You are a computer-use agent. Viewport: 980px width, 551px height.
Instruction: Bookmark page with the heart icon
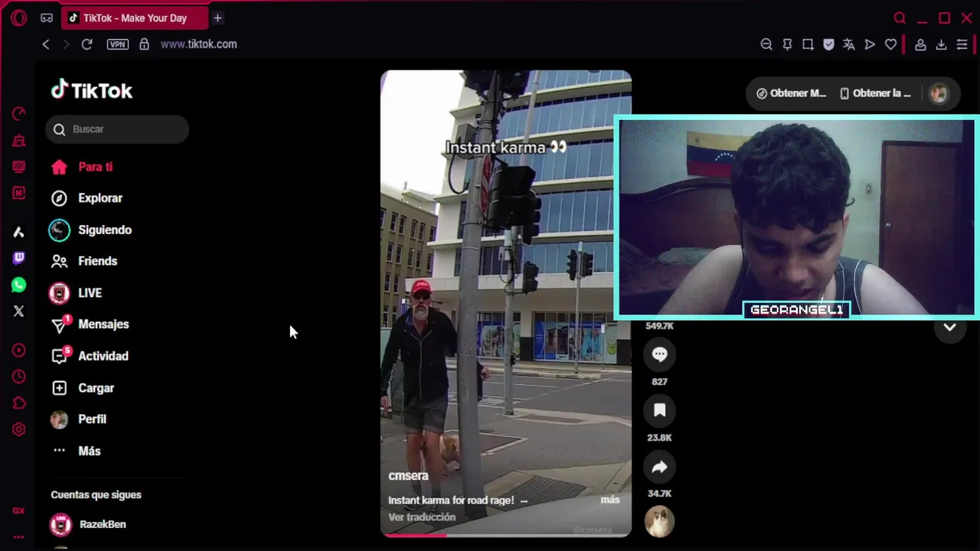(x=890, y=44)
